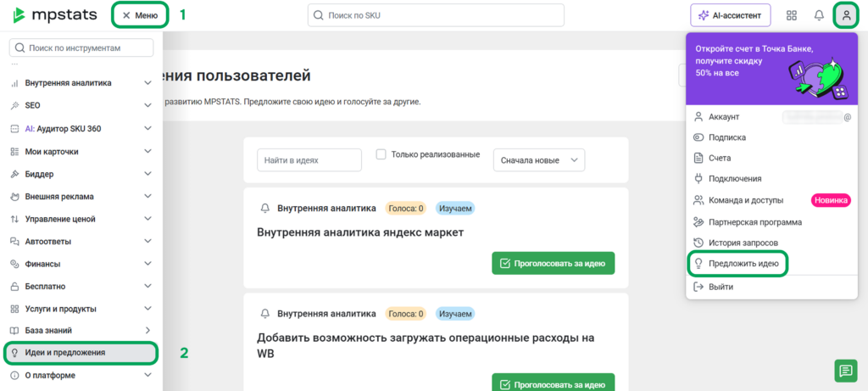Click the Мои карточки icon
The height and width of the screenshot is (391, 868).
(15, 151)
